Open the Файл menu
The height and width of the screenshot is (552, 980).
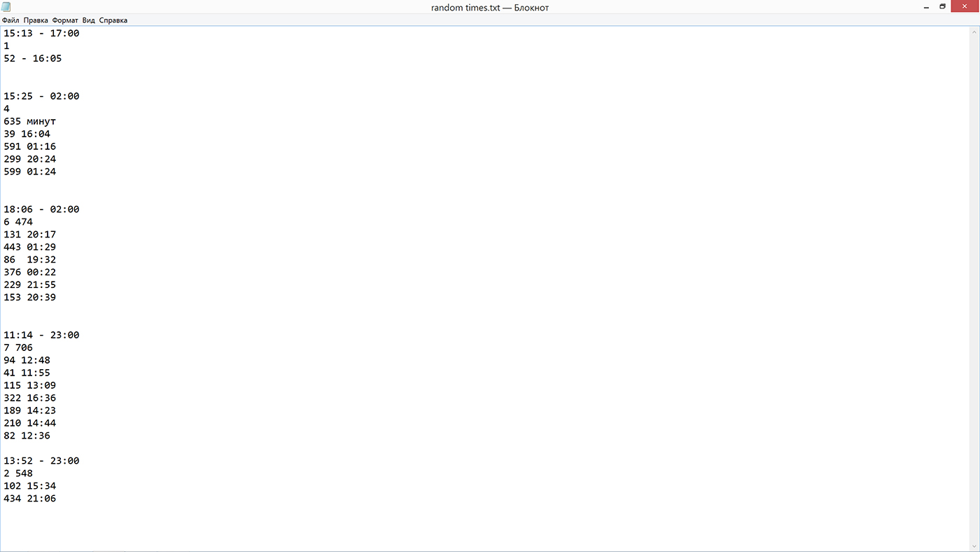coord(10,20)
